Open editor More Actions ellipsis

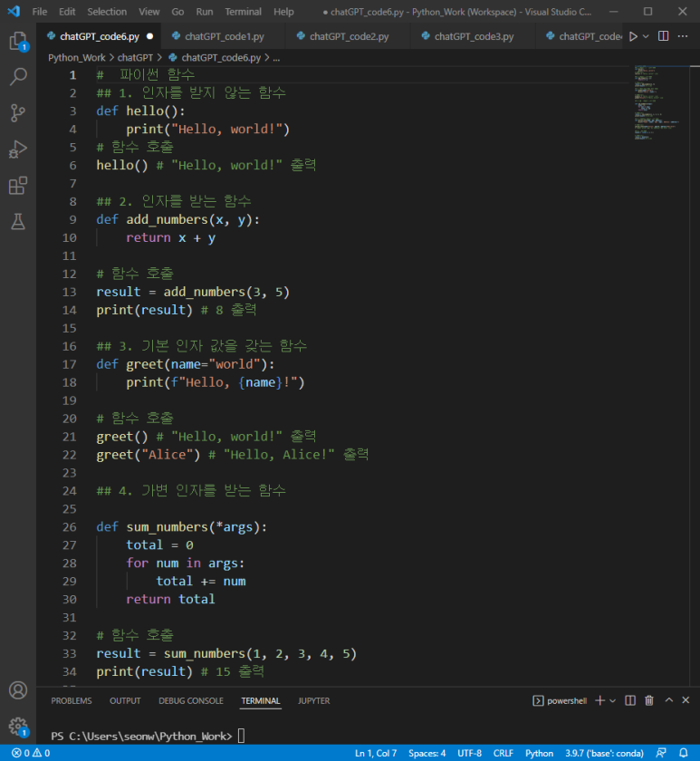pos(683,36)
